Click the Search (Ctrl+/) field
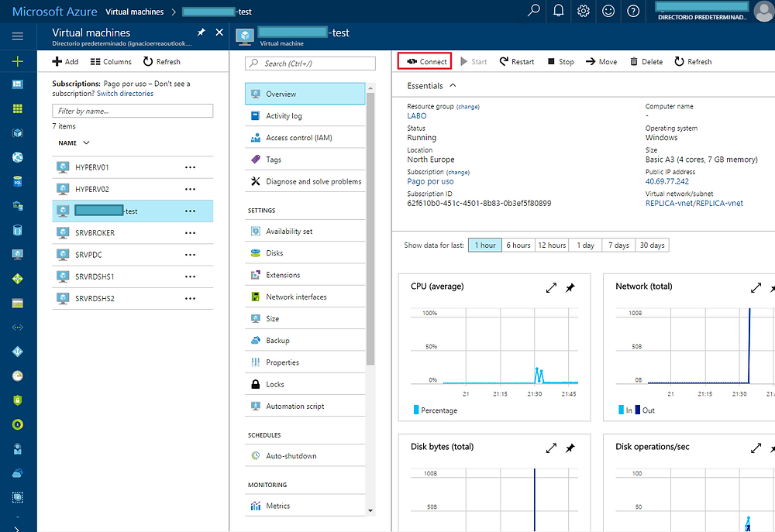The width and height of the screenshot is (775, 532). coord(310,63)
